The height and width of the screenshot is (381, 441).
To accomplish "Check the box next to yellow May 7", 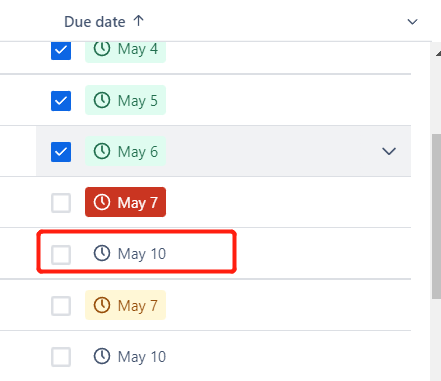I will pos(61,306).
